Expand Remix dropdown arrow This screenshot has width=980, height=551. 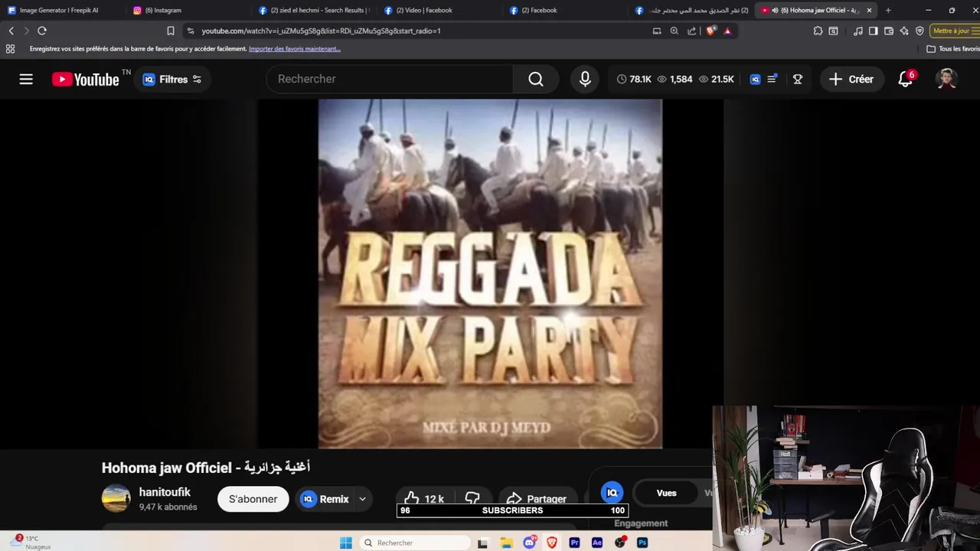pos(362,499)
